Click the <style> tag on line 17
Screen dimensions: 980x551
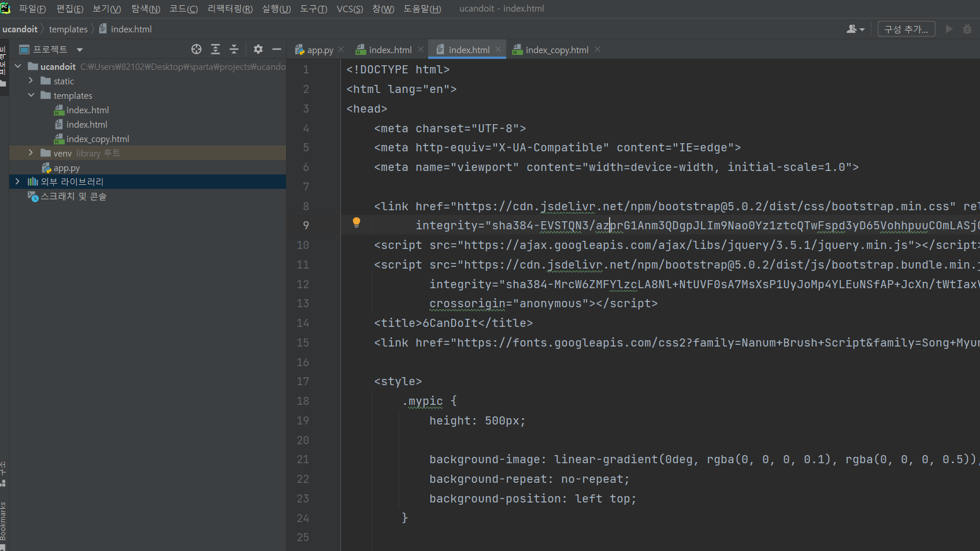tap(398, 381)
